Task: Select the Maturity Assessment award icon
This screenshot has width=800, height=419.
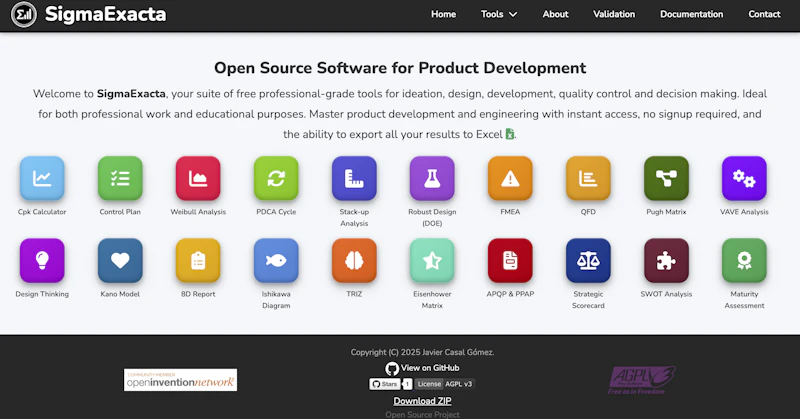Action: (x=744, y=260)
